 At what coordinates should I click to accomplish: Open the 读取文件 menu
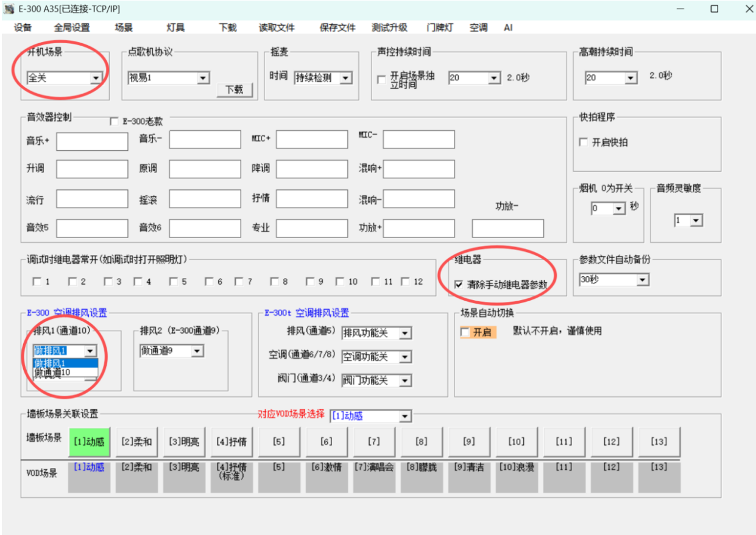tap(277, 27)
